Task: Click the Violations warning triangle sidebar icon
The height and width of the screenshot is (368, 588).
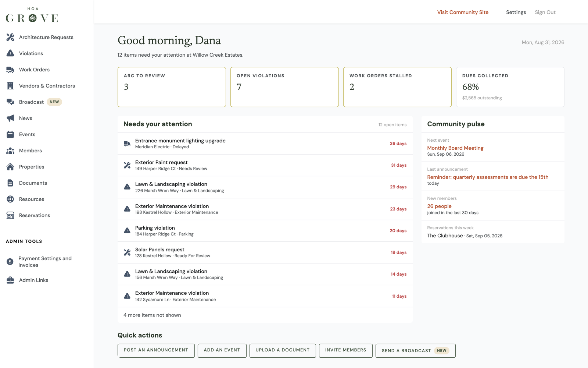Action: point(10,53)
